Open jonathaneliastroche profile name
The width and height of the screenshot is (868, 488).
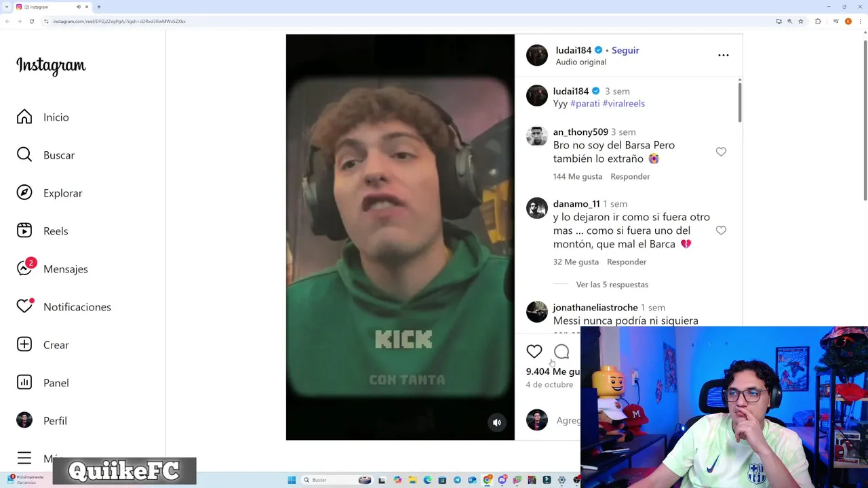[595, 308]
